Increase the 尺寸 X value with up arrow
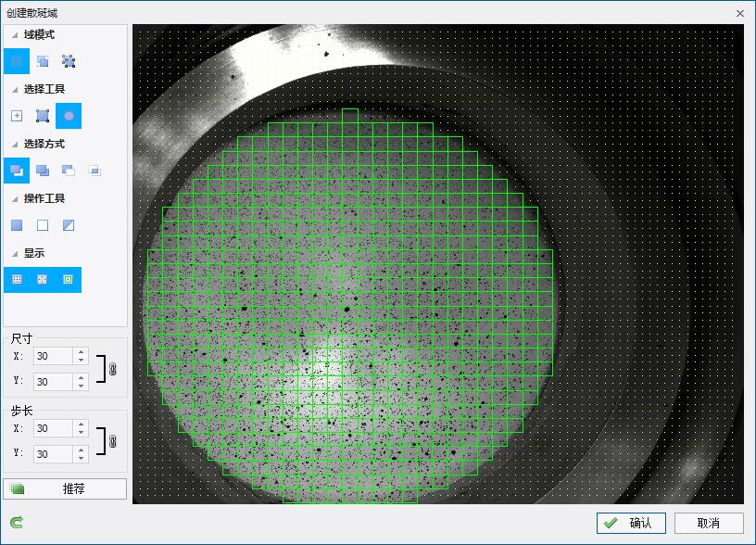The width and height of the screenshot is (756, 545). click(x=82, y=351)
